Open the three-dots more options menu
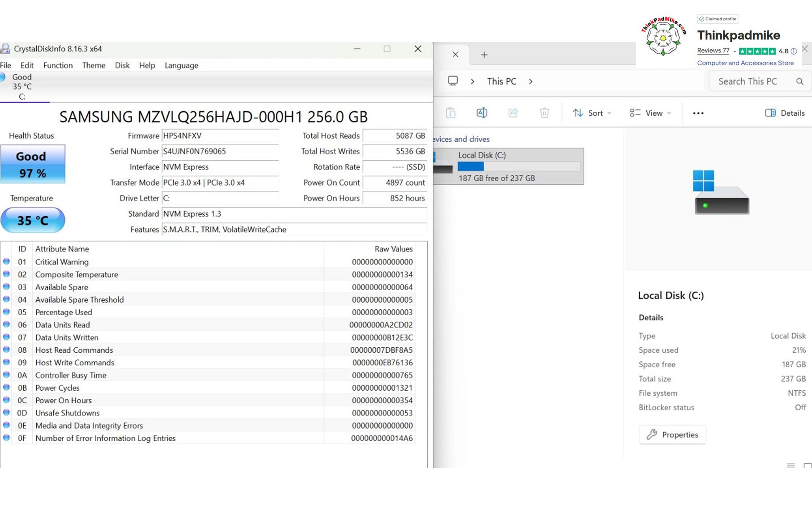 click(x=698, y=113)
